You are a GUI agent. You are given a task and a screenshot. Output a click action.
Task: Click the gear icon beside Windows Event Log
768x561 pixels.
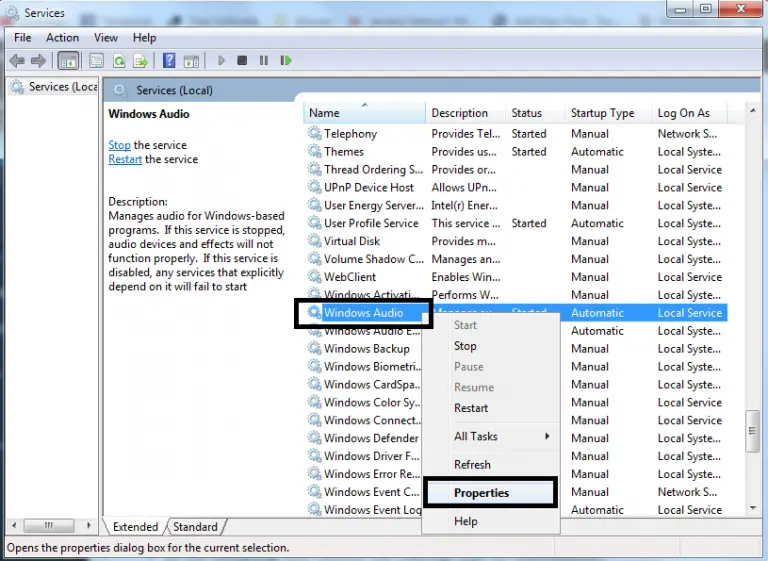point(314,509)
